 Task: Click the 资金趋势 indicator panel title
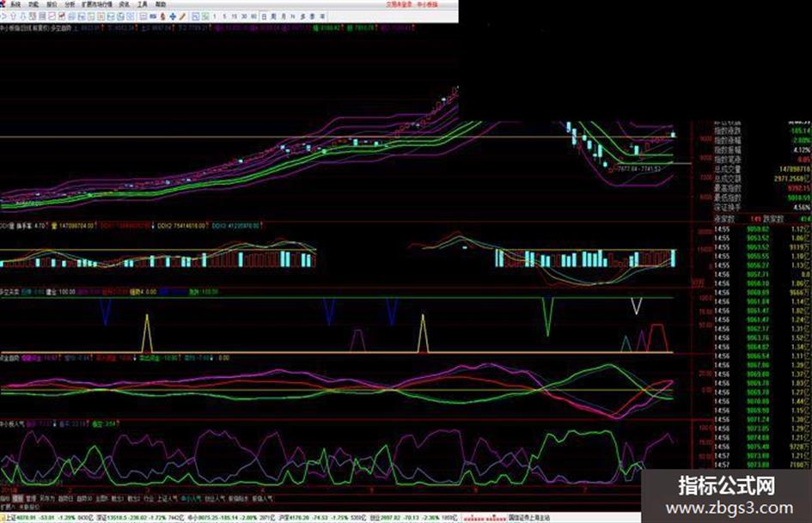[9, 358]
